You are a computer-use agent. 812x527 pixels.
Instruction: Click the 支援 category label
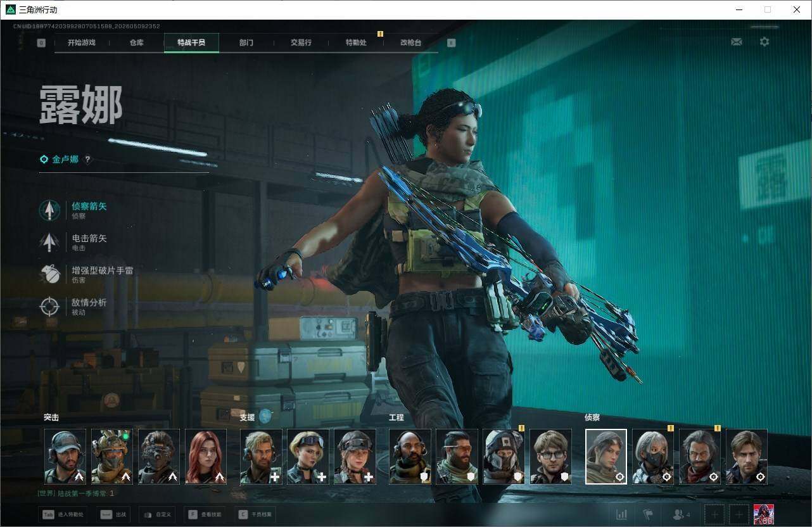point(247,417)
